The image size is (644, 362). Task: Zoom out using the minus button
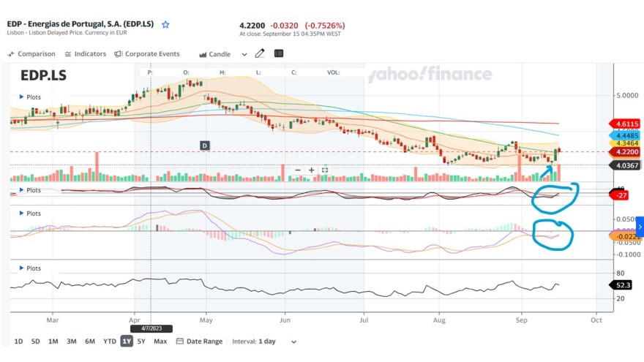coord(298,170)
